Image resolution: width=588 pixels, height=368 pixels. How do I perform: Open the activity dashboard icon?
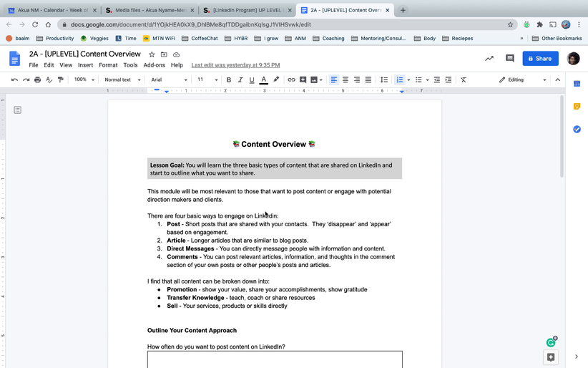489,58
